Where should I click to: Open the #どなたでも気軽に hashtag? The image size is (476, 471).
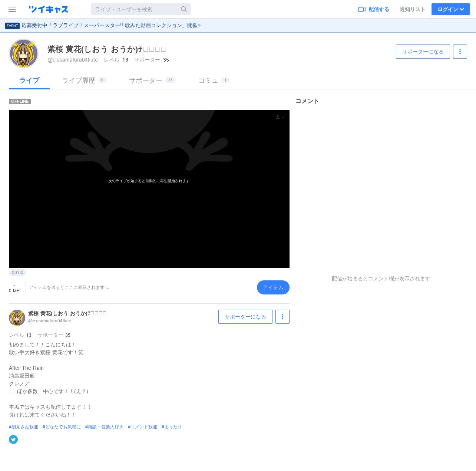point(62,427)
